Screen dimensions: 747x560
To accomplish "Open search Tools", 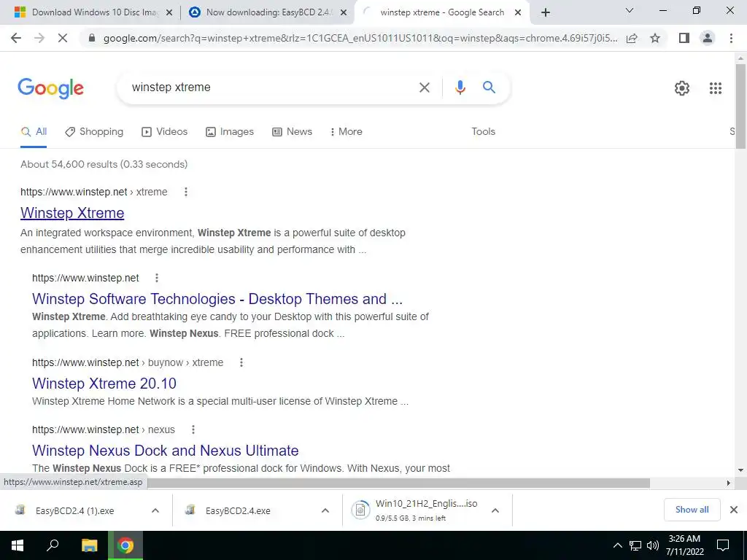I will [483, 132].
